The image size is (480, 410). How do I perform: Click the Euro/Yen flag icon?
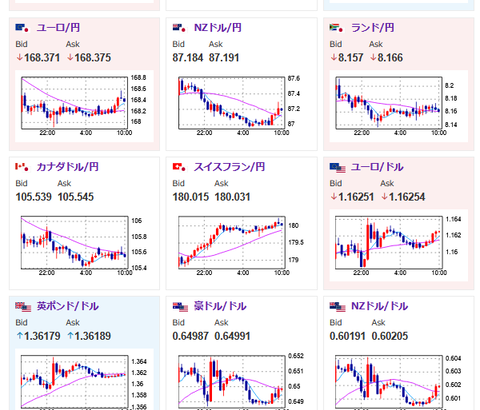pos(22,28)
